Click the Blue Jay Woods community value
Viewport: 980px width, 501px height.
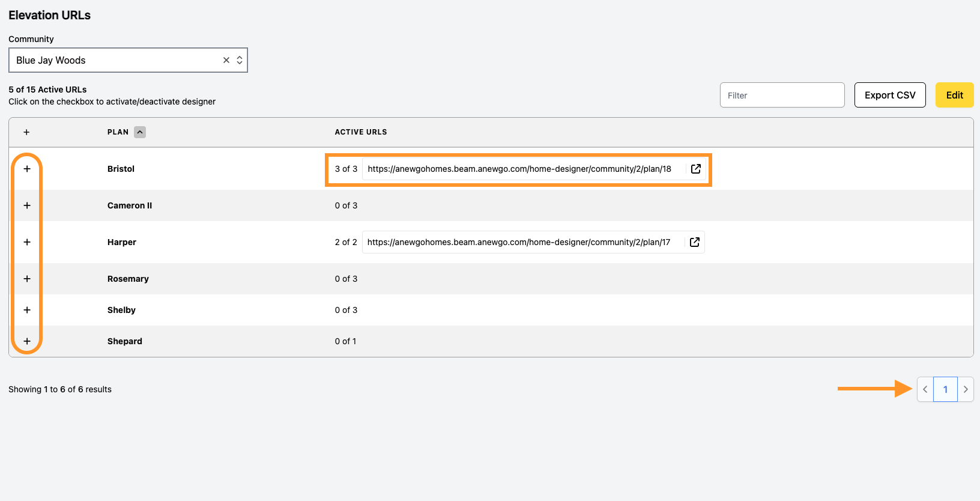tap(51, 60)
